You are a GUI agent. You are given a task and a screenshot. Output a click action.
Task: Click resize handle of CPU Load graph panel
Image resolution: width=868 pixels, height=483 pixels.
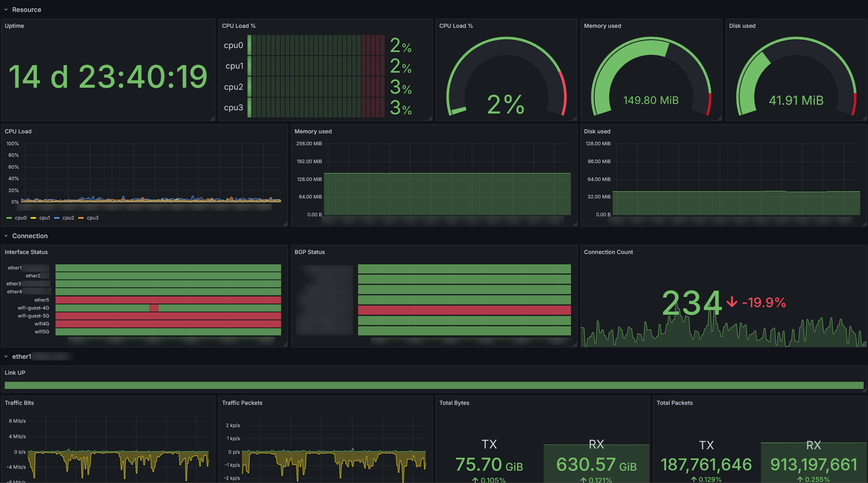pos(286,224)
